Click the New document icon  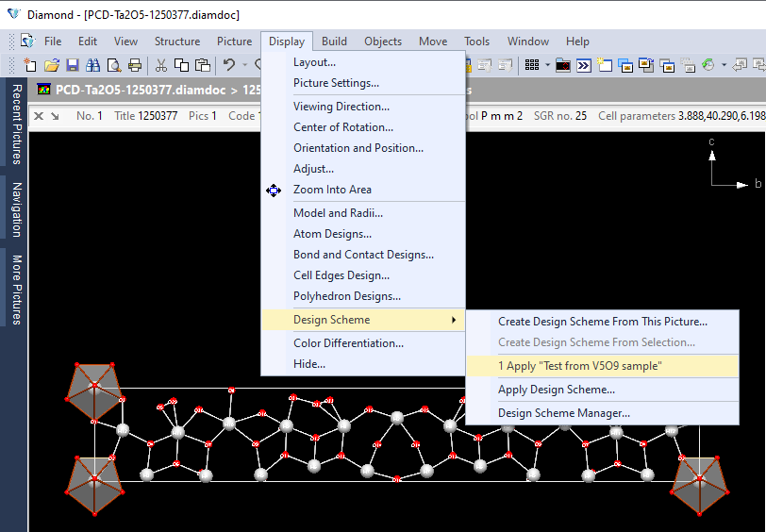coord(30,65)
